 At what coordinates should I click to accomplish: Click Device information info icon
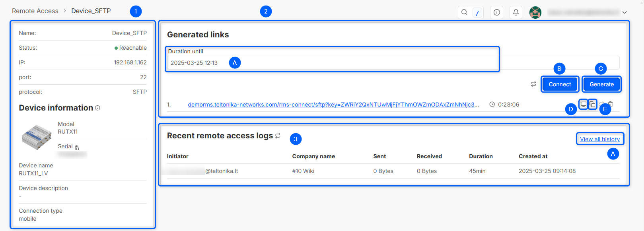[98, 108]
